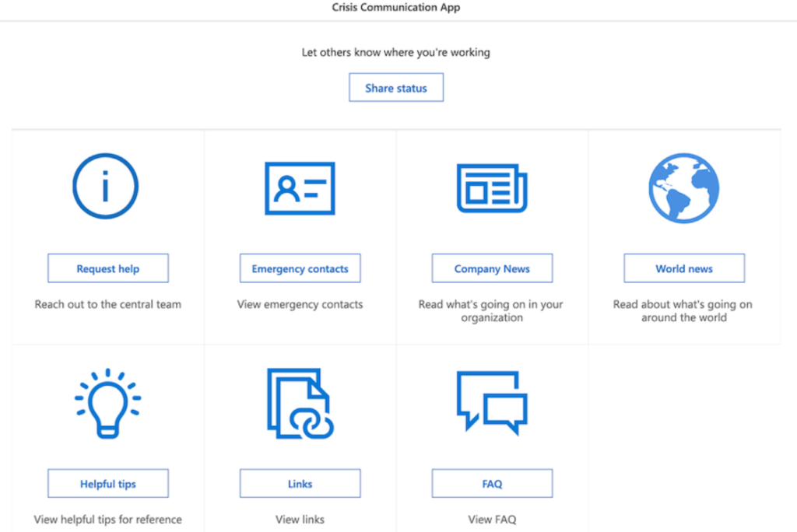The image size is (797, 532).
Task: Open the Emergency contacts card icon
Action: pos(300,188)
